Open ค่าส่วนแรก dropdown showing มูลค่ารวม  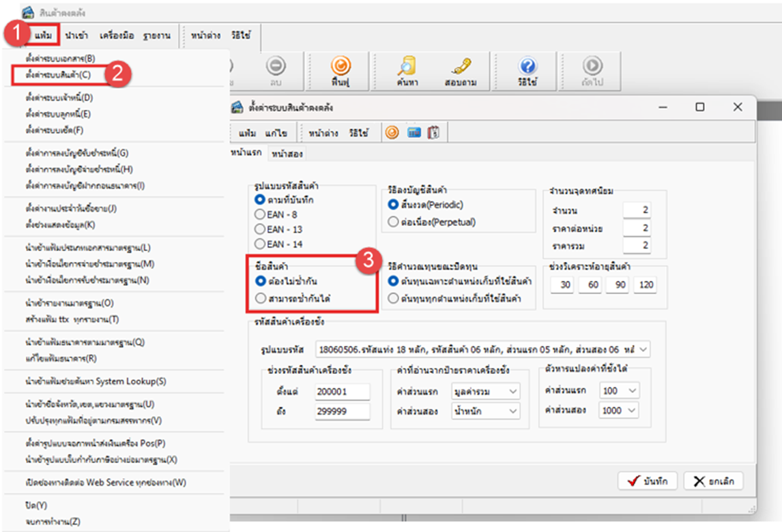(512, 391)
